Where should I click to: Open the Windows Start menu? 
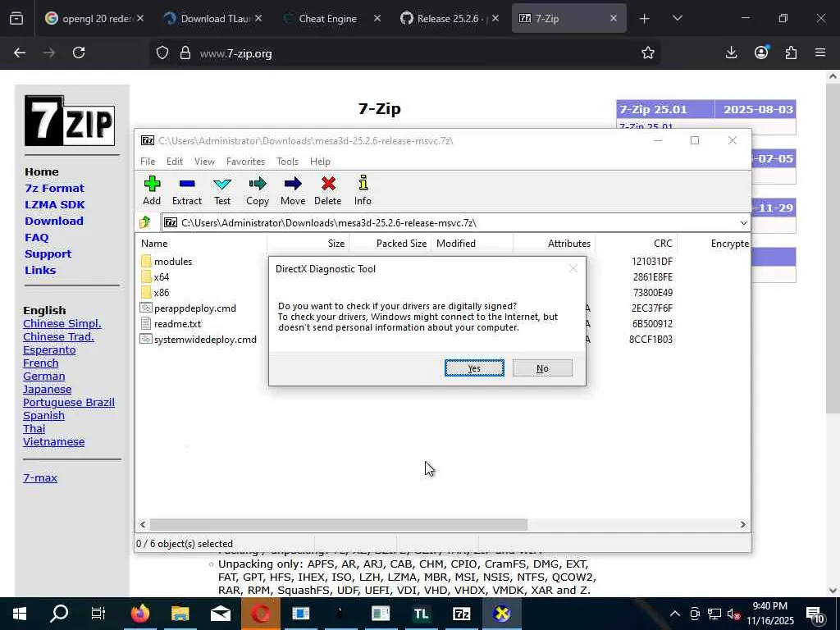click(x=20, y=614)
